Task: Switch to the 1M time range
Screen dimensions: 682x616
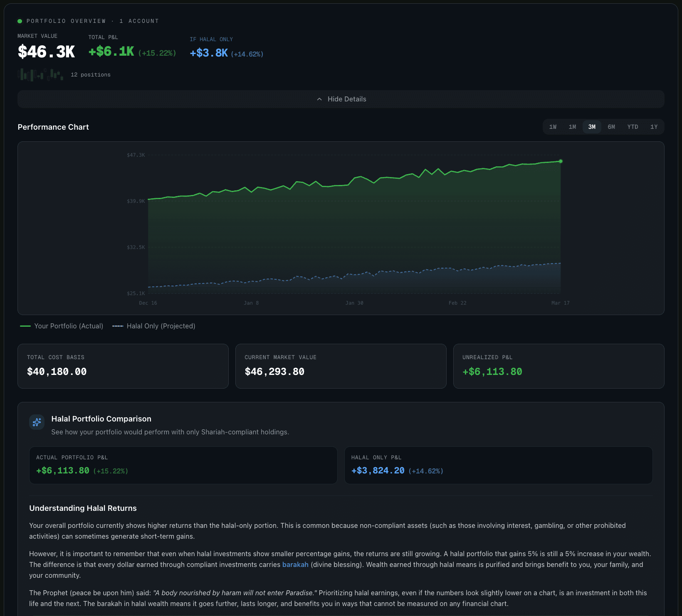Action: (x=572, y=127)
